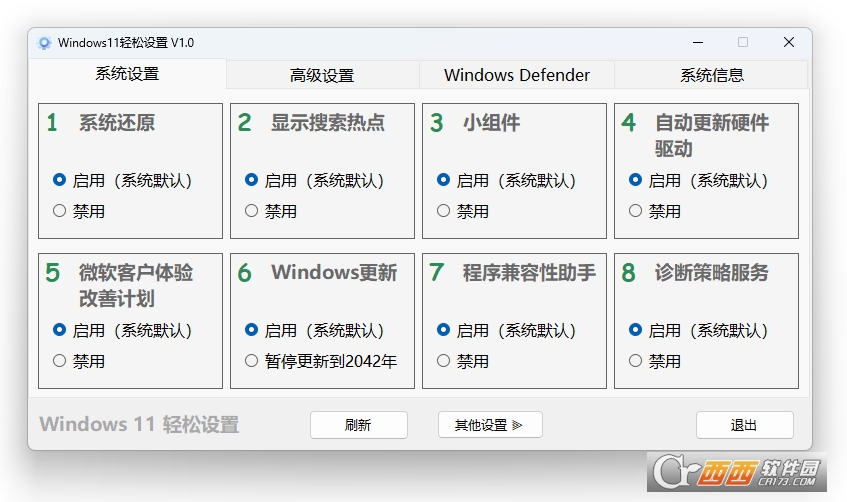Click the 程序兼容性助手 heading
Image resolution: width=847 pixels, height=502 pixels.
529,272
